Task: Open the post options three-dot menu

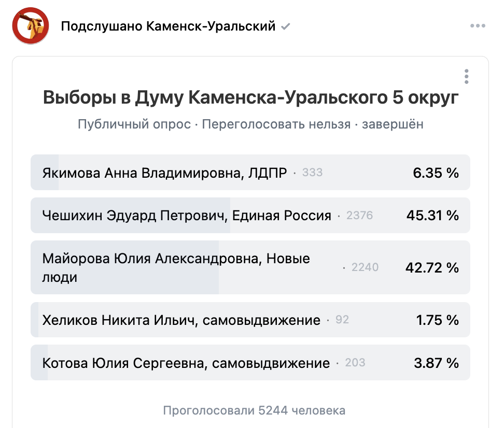Action: tap(478, 26)
